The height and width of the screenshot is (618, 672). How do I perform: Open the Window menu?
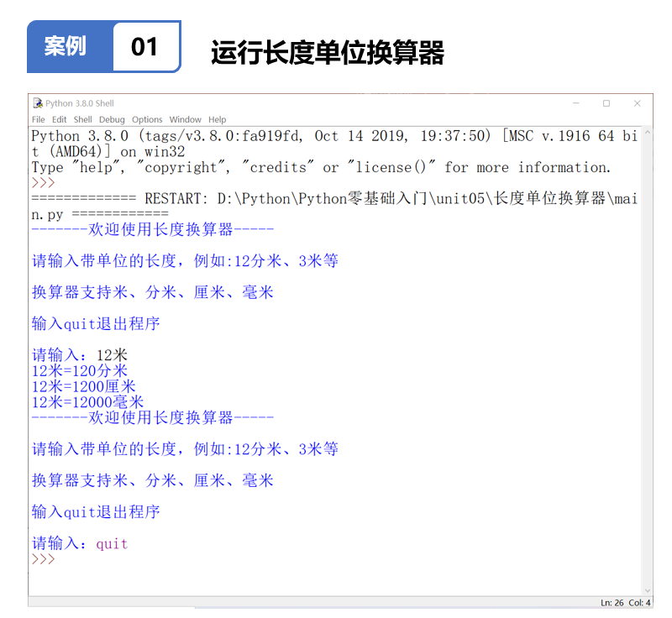click(185, 119)
